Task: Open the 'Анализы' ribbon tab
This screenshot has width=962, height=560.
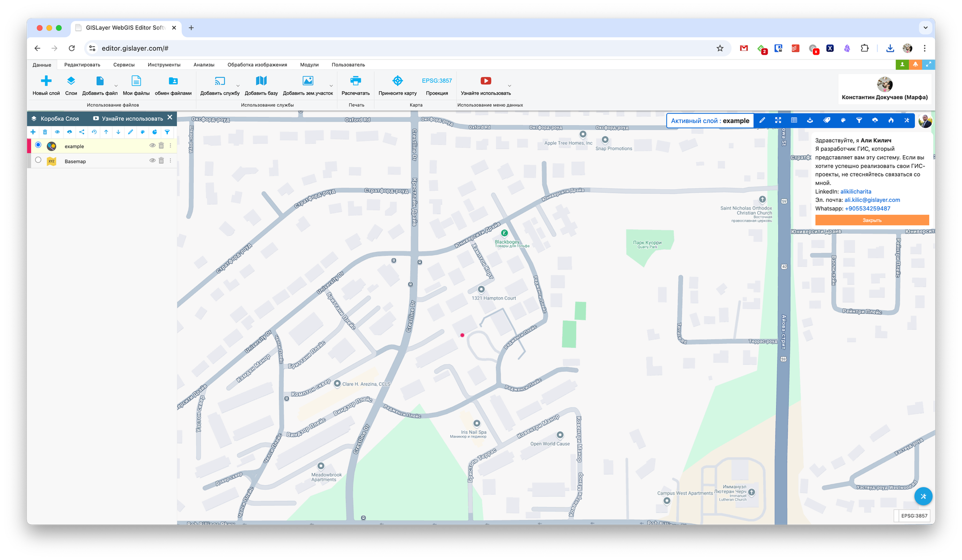Action: click(204, 65)
